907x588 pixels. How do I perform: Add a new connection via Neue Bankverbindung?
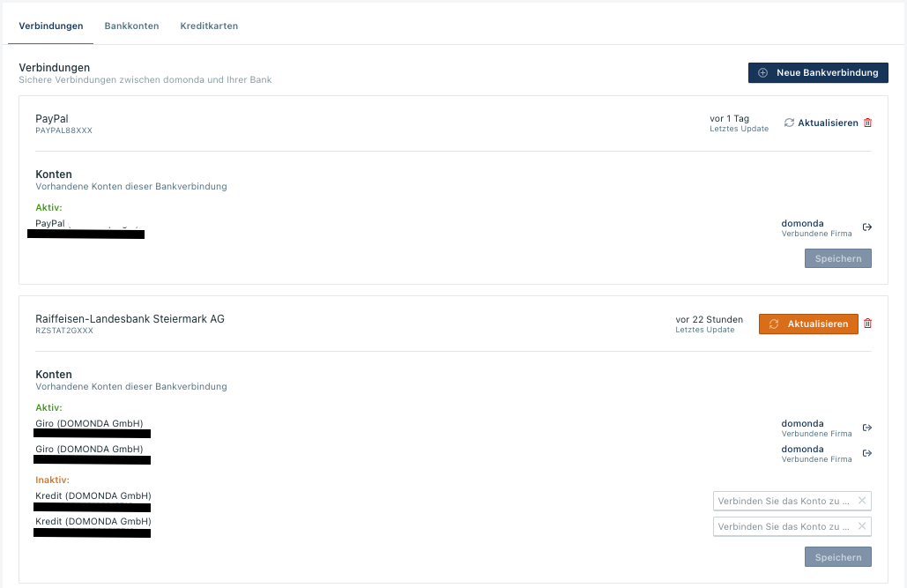818,73
